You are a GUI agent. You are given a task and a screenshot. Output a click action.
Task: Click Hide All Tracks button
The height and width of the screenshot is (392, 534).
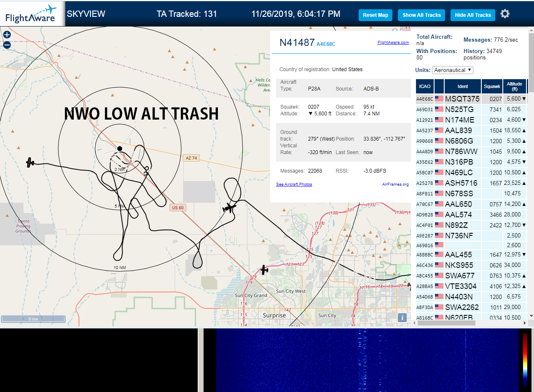point(473,15)
